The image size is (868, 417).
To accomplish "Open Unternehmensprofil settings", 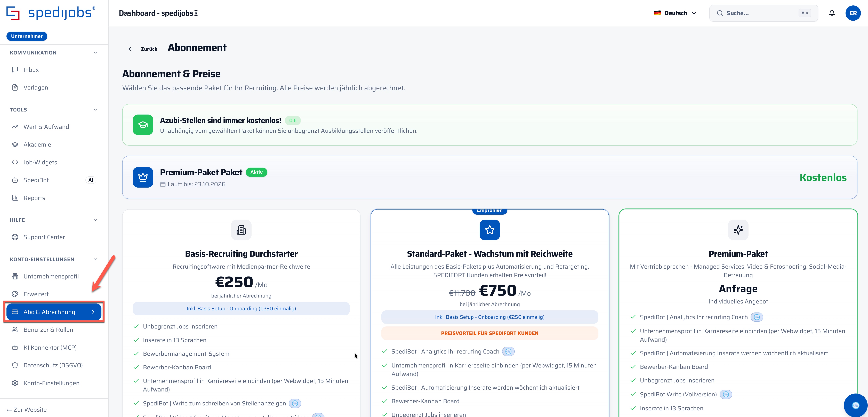I will click(x=54, y=276).
